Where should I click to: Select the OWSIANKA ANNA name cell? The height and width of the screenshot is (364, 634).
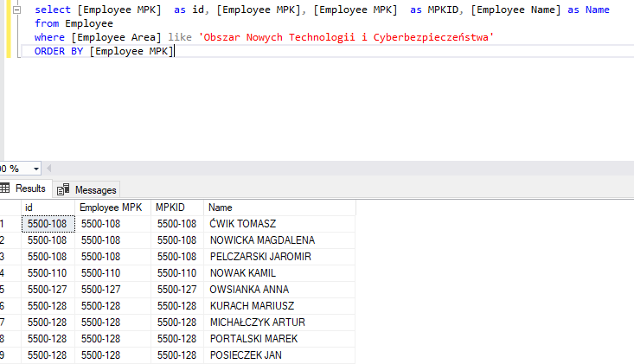[279, 290]
